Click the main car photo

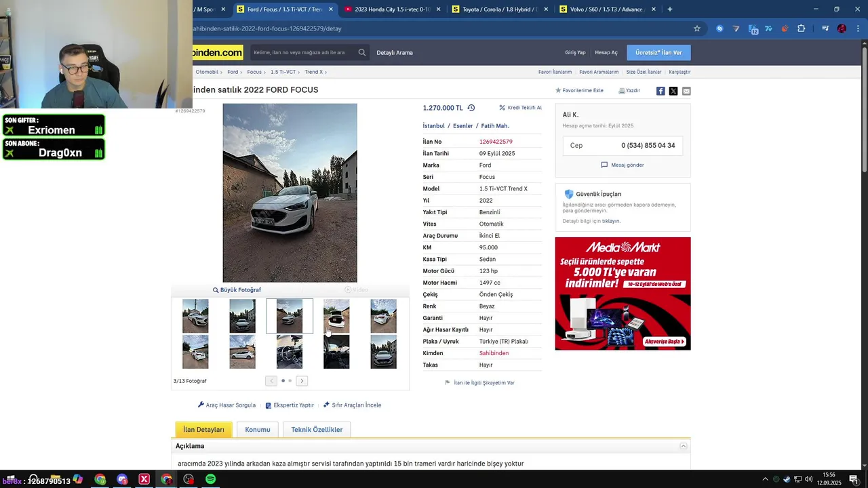(290, 192)
